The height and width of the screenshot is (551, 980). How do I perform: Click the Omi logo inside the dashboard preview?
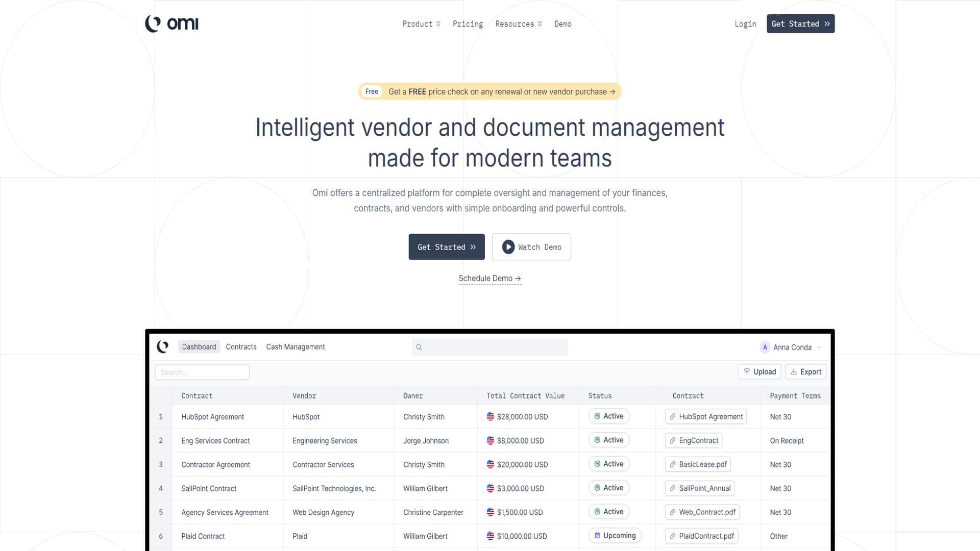(x=163, y=347)
